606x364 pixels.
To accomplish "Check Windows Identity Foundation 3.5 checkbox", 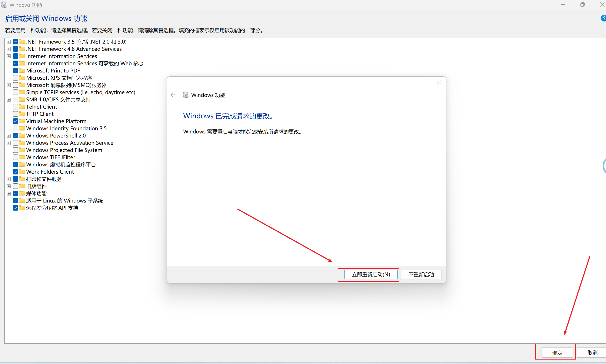I will pos(16,128).
